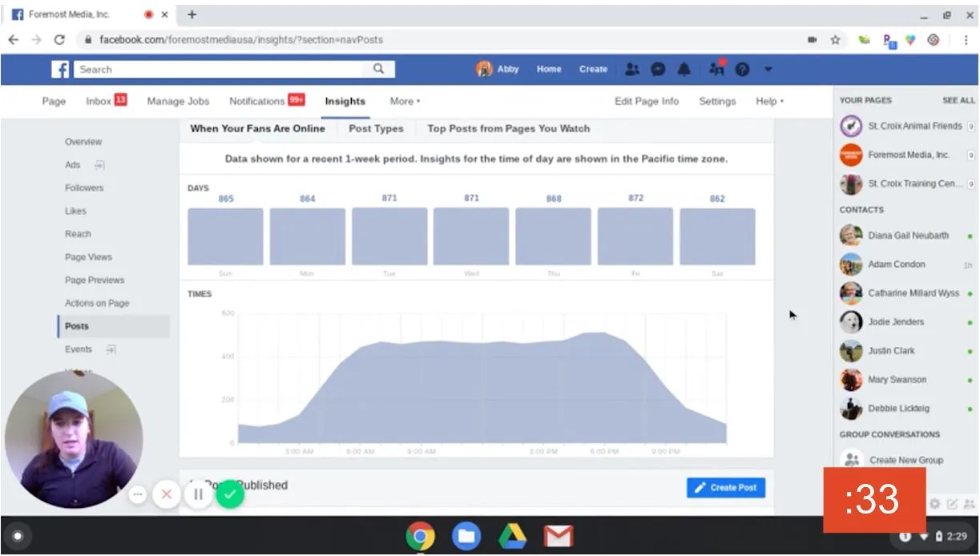Open the Friend Requests icon
The width and height of the screenshot is (980, 556).
(631, 69)
